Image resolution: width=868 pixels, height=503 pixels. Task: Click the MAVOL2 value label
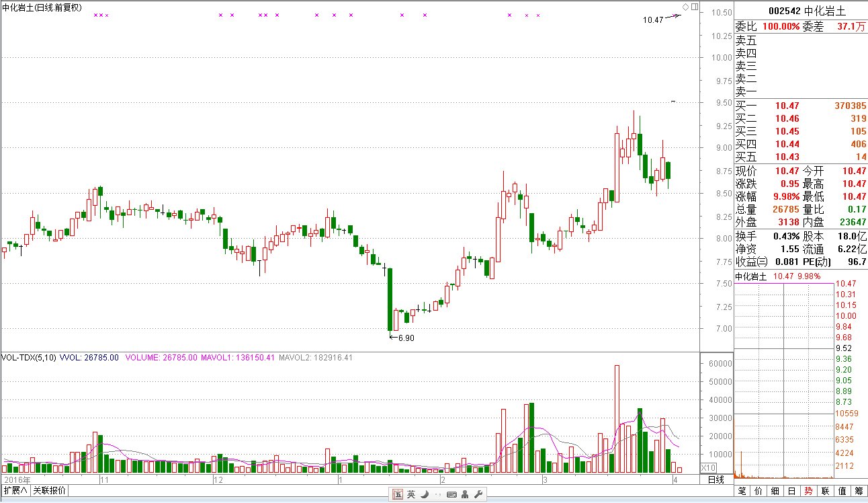point(316,358)
